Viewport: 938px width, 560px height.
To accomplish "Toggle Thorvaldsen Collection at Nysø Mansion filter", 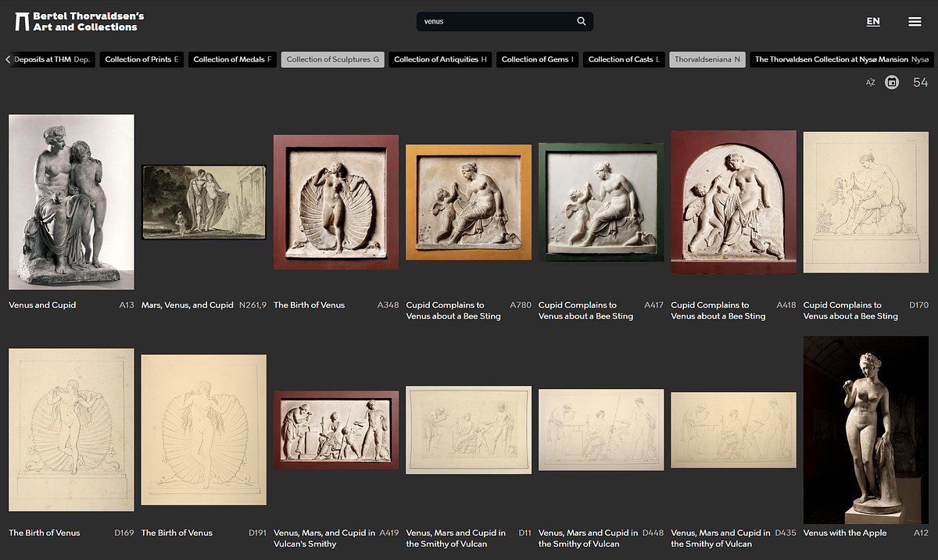I will pos(842,59).
